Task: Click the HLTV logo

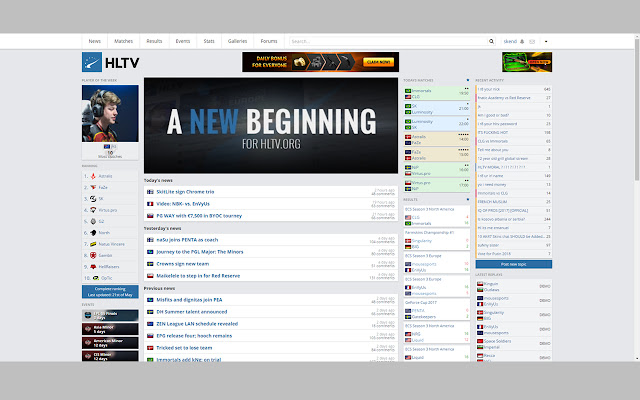Action: pyautogui.click(x=111, y=62)
